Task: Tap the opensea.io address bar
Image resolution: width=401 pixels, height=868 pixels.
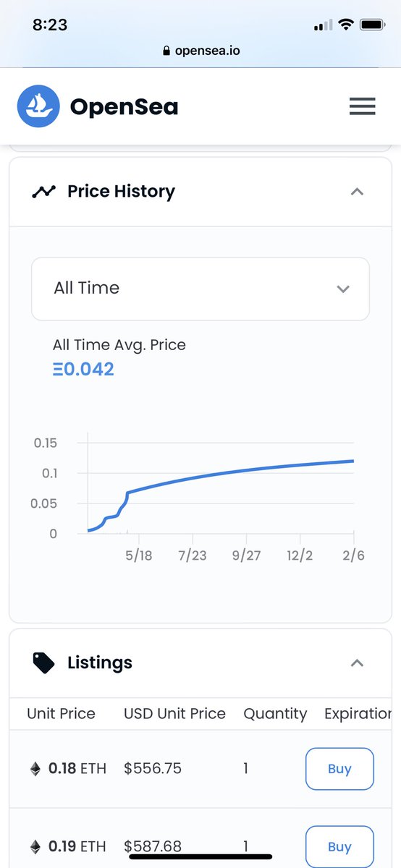Action: tap(200, 51)
